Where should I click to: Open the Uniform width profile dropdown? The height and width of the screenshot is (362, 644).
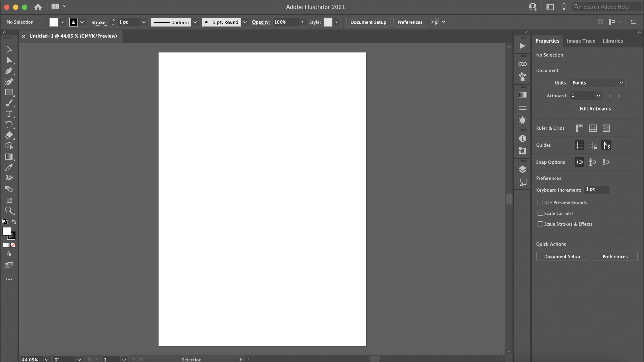[x=195, y=22]
